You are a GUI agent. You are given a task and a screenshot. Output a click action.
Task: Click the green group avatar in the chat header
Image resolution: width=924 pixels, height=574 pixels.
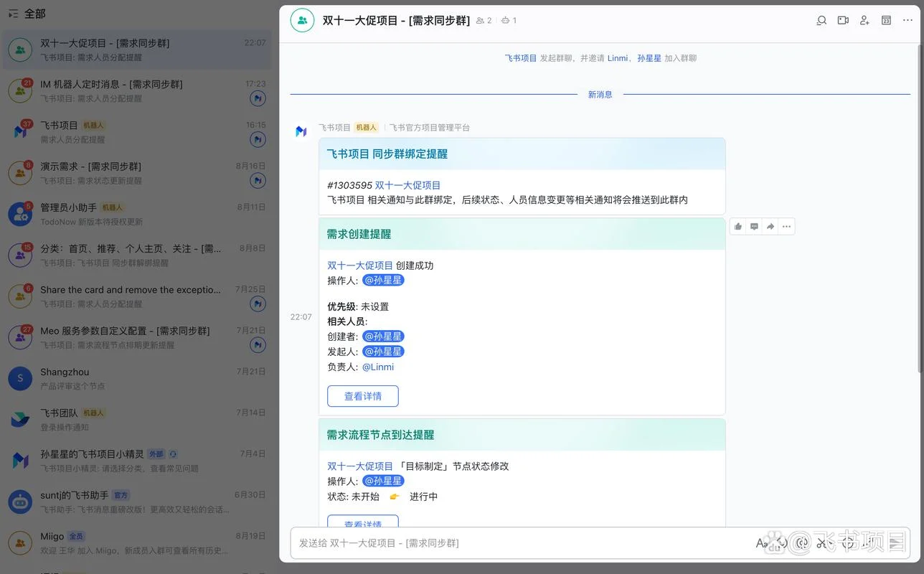click(x=302, y=21)
